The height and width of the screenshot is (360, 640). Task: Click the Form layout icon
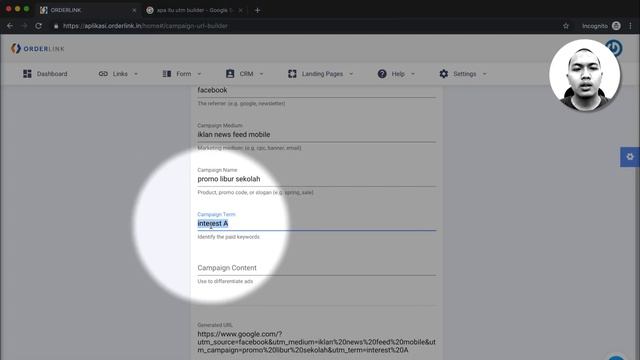(x=167, y=74)
